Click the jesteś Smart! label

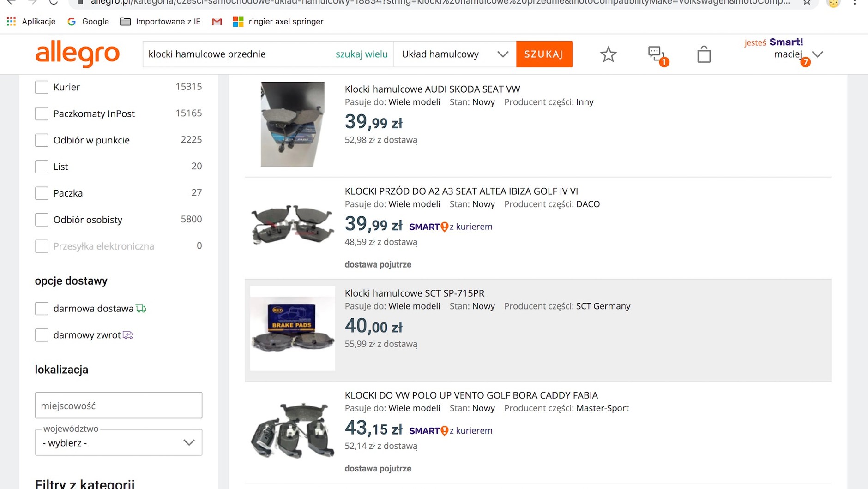(x=774, y=42)
